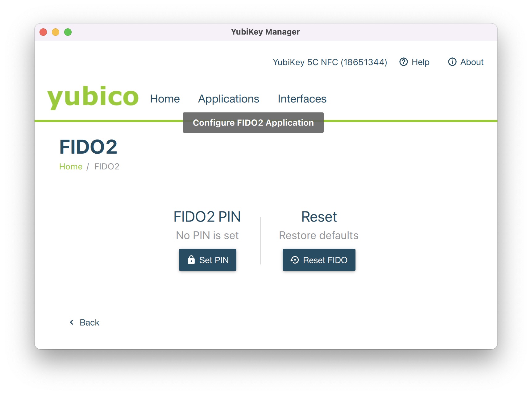Click the Help question mark icon

403,62
